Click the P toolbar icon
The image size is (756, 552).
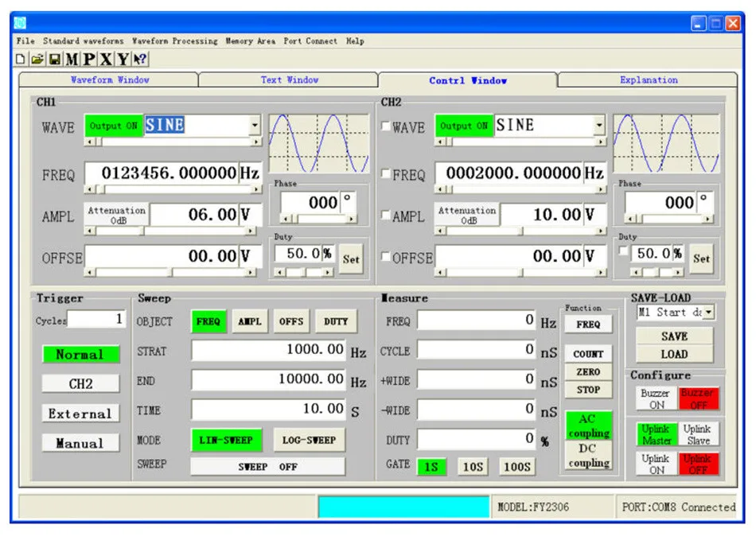click(89, 59)
